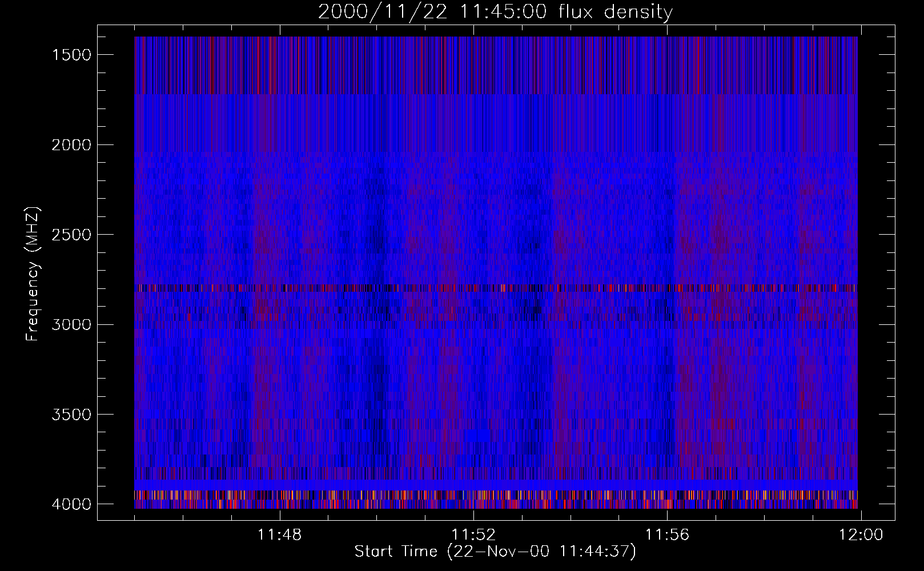Click the plot title "2000/11/22 11:45:00 flux density"
Image resolution: width=924 pixels, height=571 pixels.
(495, 12)
